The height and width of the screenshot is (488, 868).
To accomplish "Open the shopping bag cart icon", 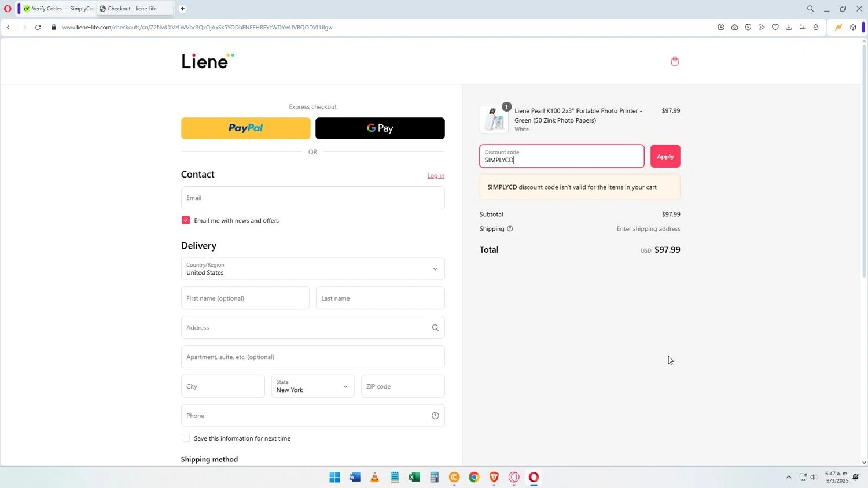I will point(675,61).
